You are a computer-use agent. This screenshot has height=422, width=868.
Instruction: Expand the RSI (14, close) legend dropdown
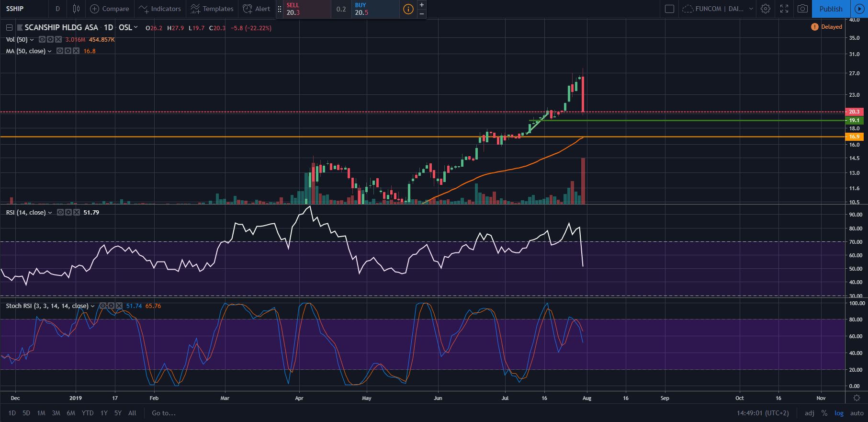point(50,213)
